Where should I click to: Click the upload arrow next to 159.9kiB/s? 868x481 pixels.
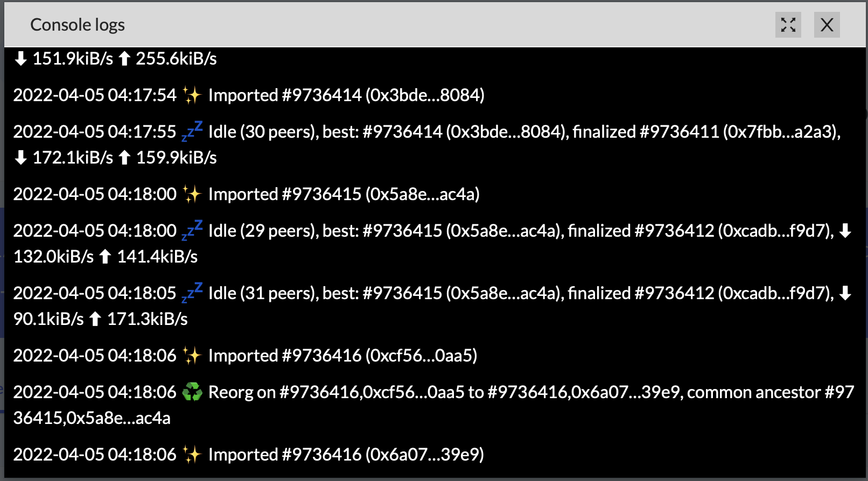point(124,158)
